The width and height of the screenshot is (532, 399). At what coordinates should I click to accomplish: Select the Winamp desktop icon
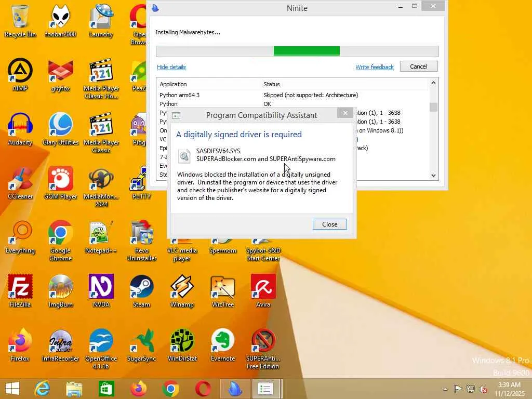point(182,290)
